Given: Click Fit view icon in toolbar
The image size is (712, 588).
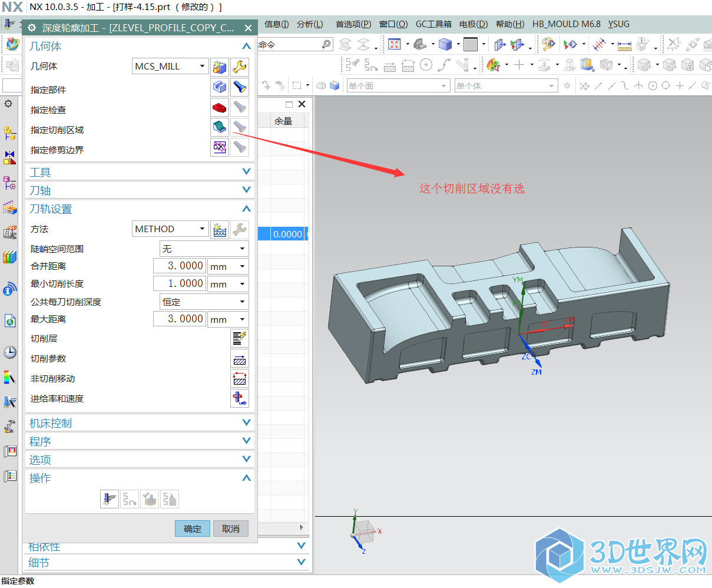Looking at the screenshot, I should (395, 44).
